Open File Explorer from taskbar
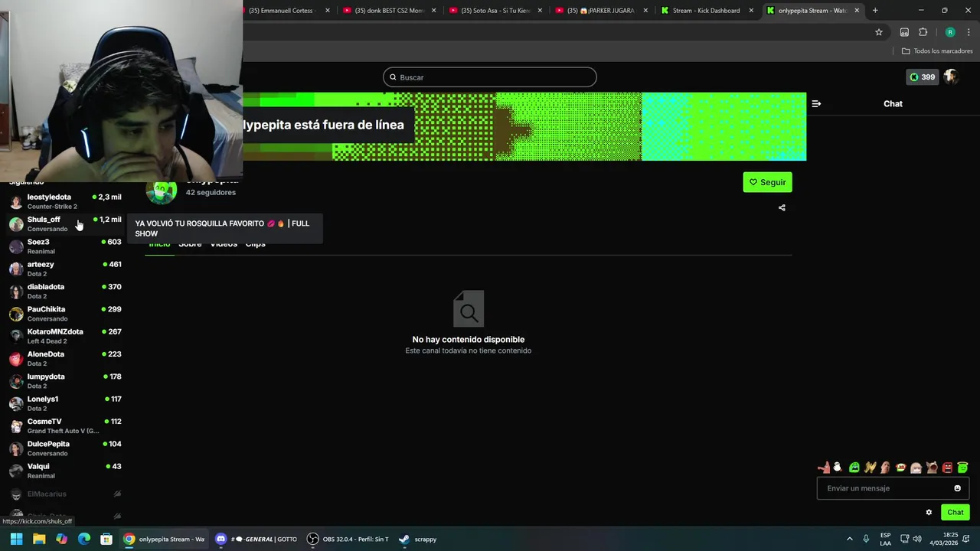 point(39,539)
